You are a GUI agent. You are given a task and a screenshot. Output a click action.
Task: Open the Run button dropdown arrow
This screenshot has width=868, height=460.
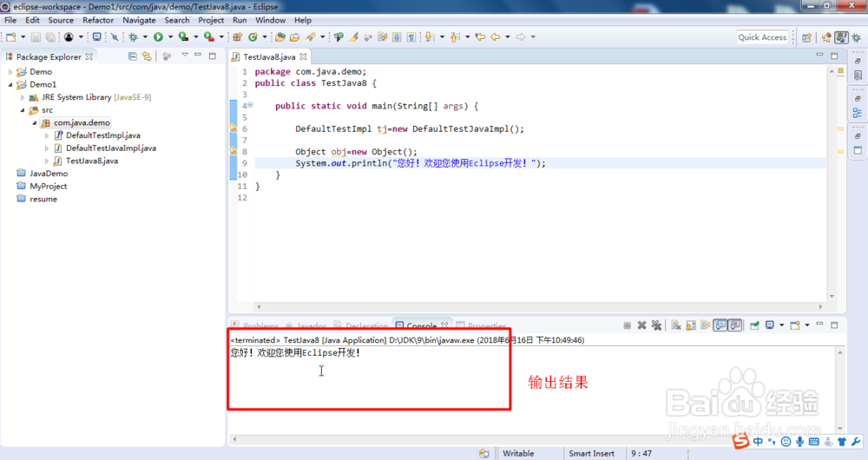point(170,37)
